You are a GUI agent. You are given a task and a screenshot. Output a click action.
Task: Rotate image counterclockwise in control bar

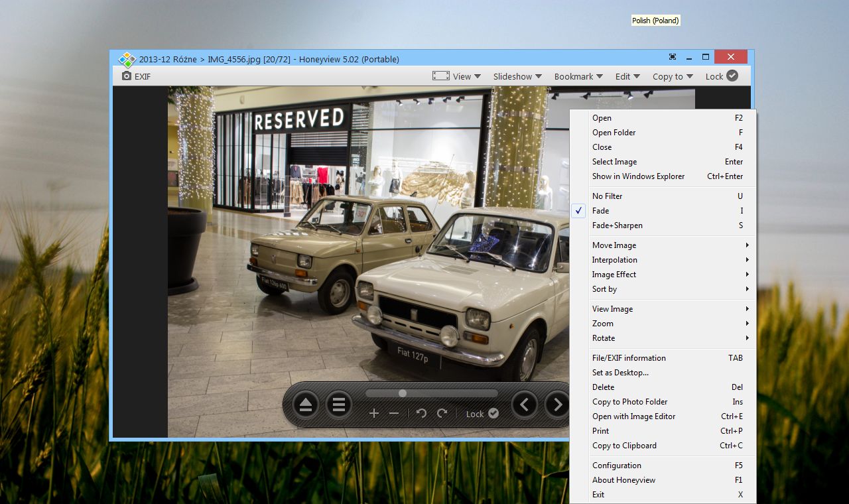pyautogui.click(x=421, y=413)
